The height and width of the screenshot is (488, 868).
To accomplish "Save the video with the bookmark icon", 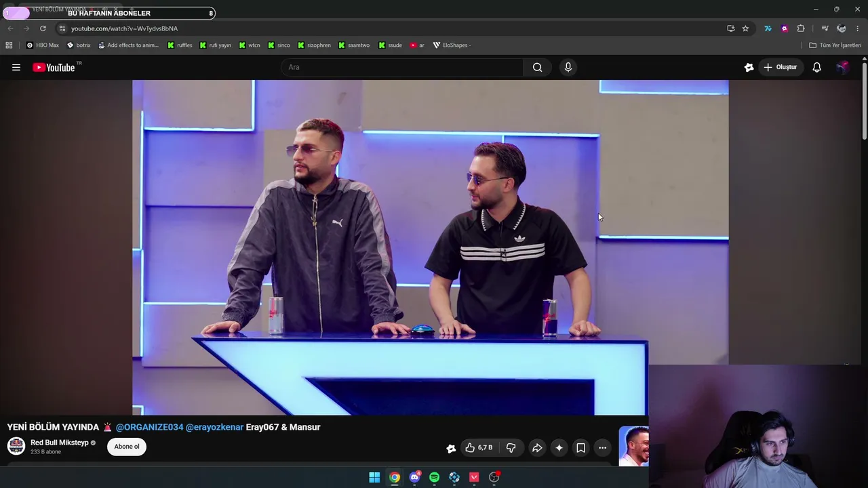I will [580, 447].
